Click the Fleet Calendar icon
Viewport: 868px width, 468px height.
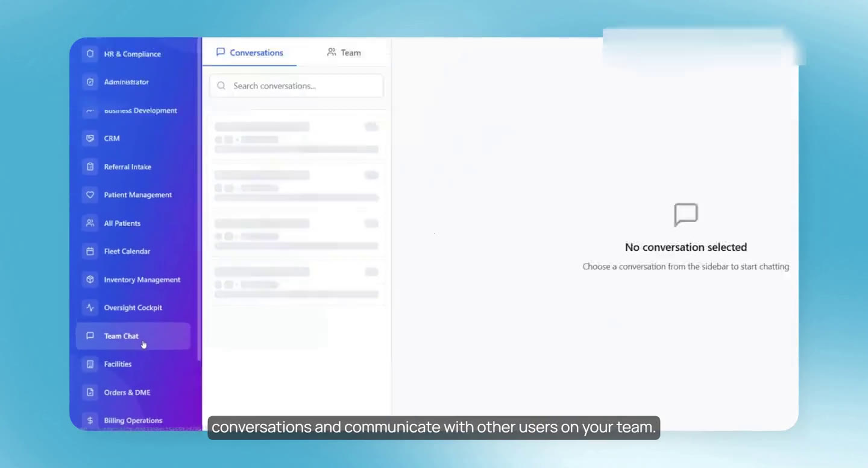tap(90, 251)
